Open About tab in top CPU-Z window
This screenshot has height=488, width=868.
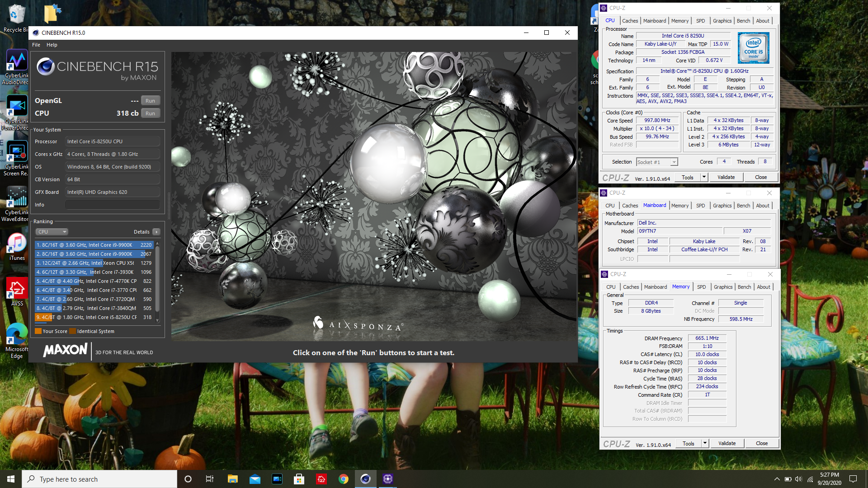click(763, 21)
